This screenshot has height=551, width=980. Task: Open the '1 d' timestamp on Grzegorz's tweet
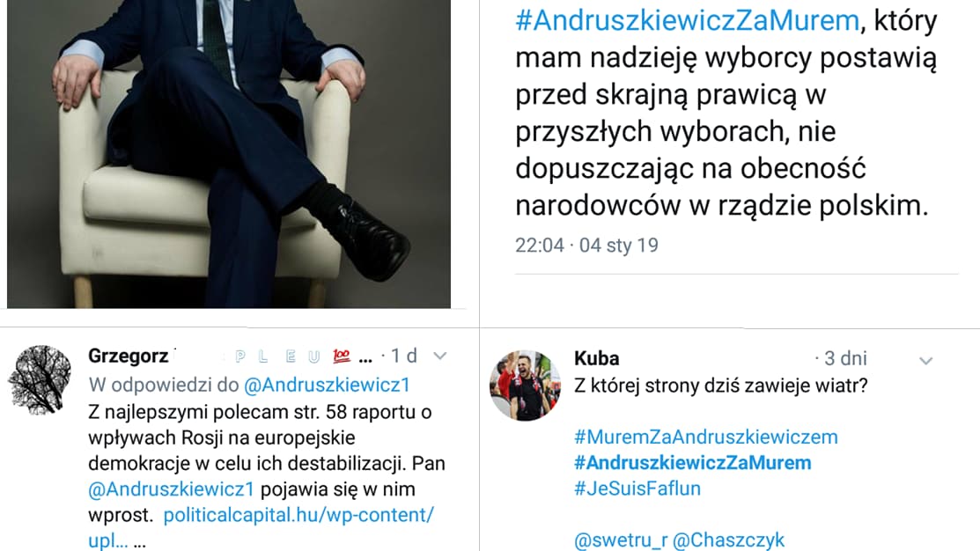tap(404, 356)
